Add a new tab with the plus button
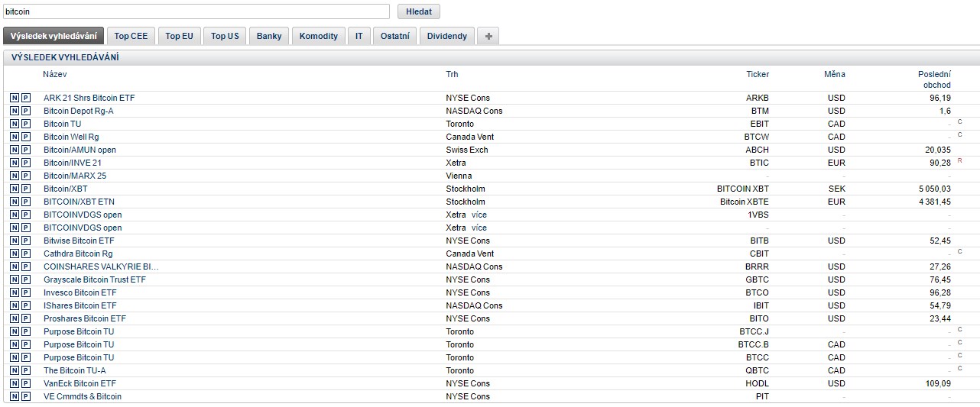This screenshot has height=407, width=980. click(488, 36)
